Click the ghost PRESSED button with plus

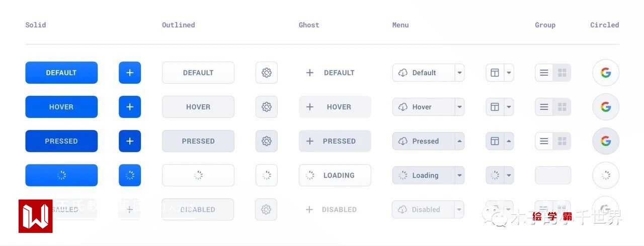(335, 141)
